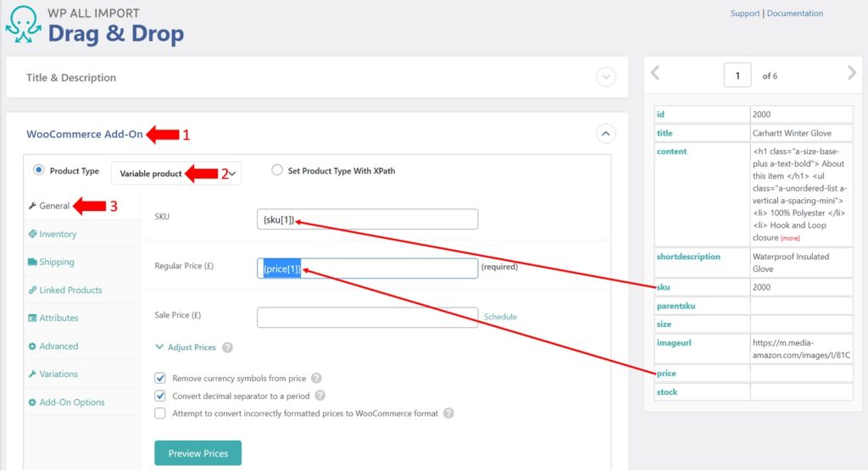Click the SKU input field
This screenshot has height=471, width=868.
[x=368, y=219]
